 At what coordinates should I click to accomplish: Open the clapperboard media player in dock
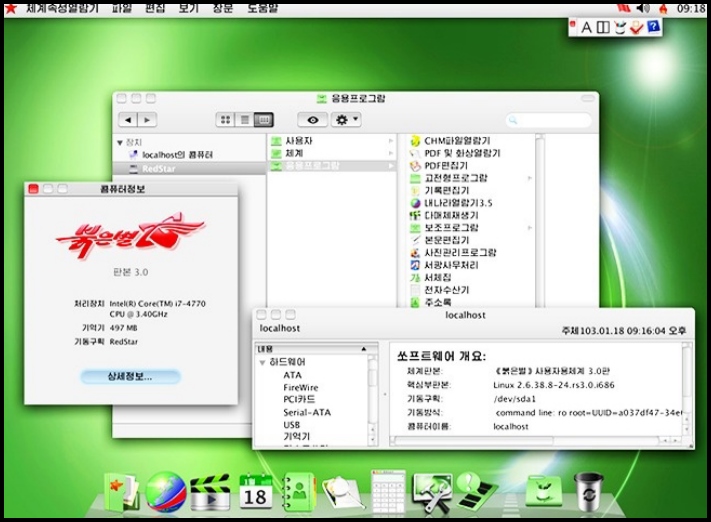tap(209, 493)
